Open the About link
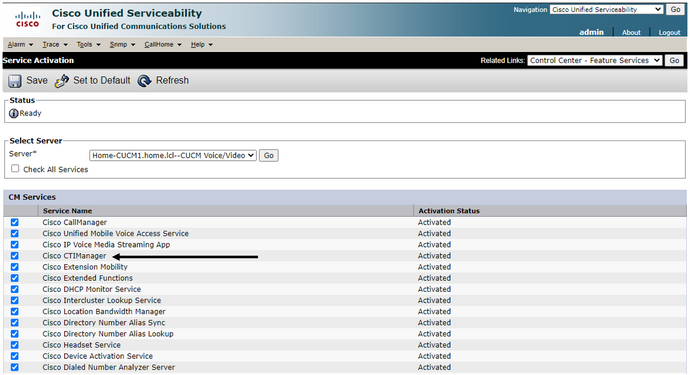Image resolution: width=690 pixels, height=375 pixels. [x=631, y=32]
